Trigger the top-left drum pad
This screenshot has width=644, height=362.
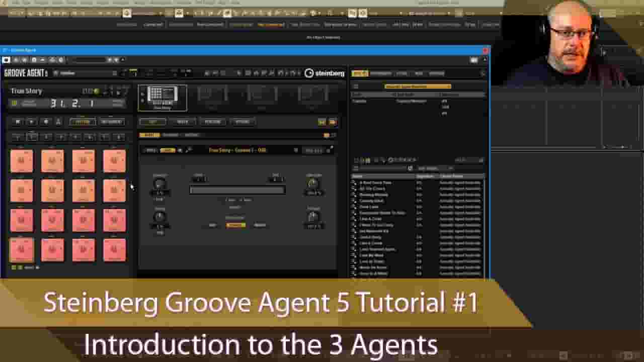tap(22, 161)
